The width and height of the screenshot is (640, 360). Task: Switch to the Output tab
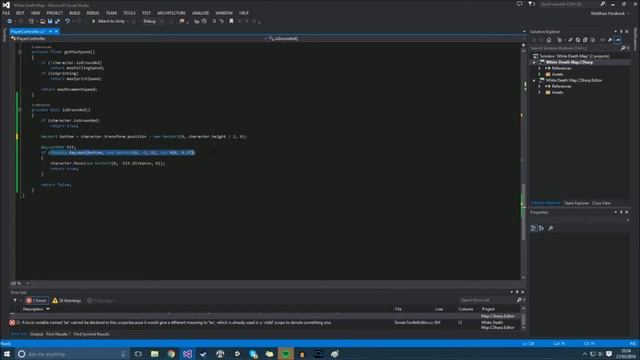click(36, 334)
